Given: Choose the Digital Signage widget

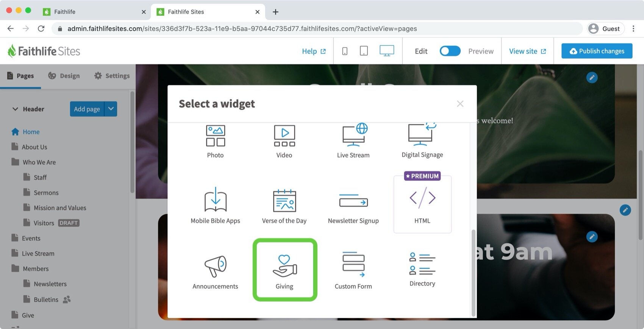Looking at the screenshot, I should tap(422, 141).
